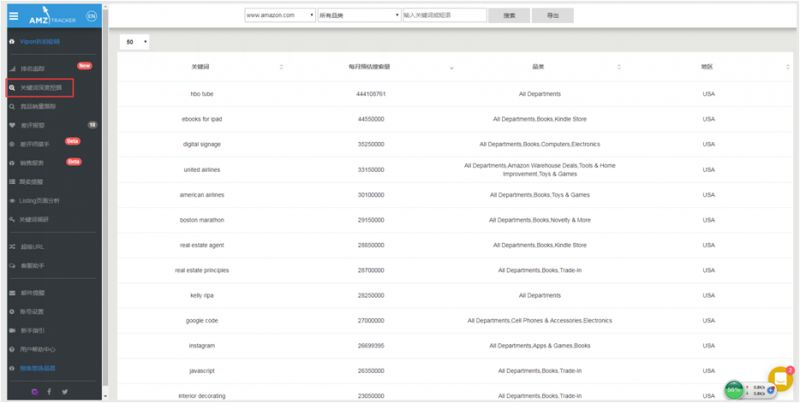This screenshot has height=403, width=800.
Task: Open the hamburger menu in the sidebar header
Action: 14,16
